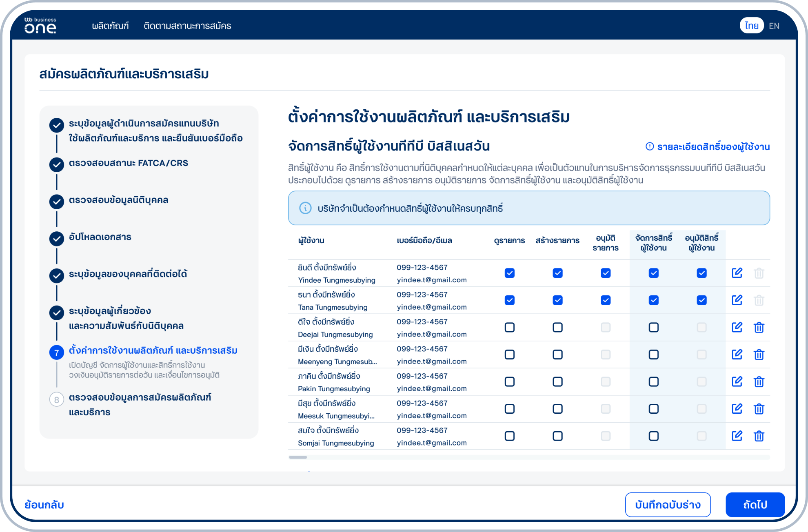Go to step อัปโหลดเอกสาร
This screenshot has width=808, height=532.
pos(100,237)
